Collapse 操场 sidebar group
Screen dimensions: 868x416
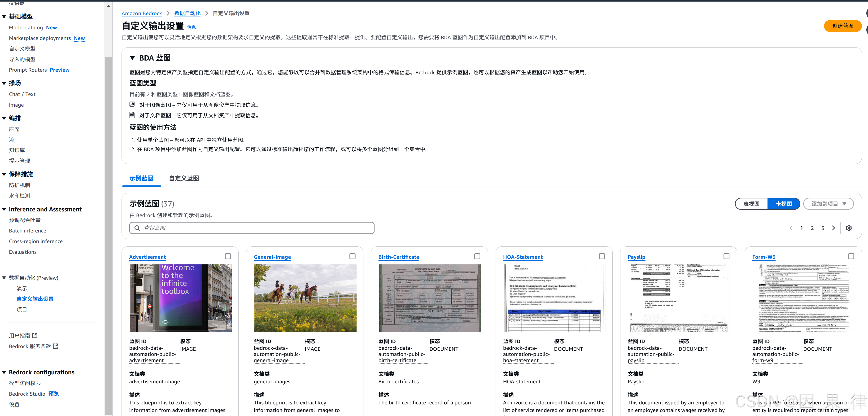pyautogui.click(x=4, y=83)
